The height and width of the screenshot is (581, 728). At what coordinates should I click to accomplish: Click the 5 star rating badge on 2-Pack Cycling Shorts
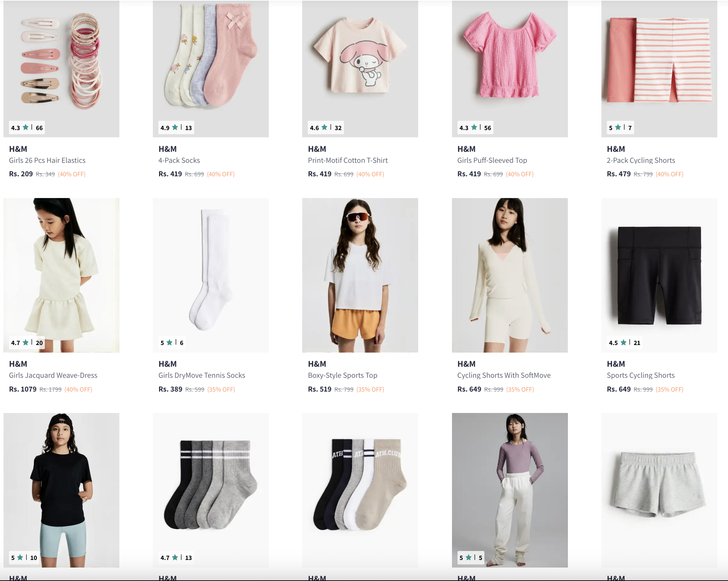pos(620,128)
